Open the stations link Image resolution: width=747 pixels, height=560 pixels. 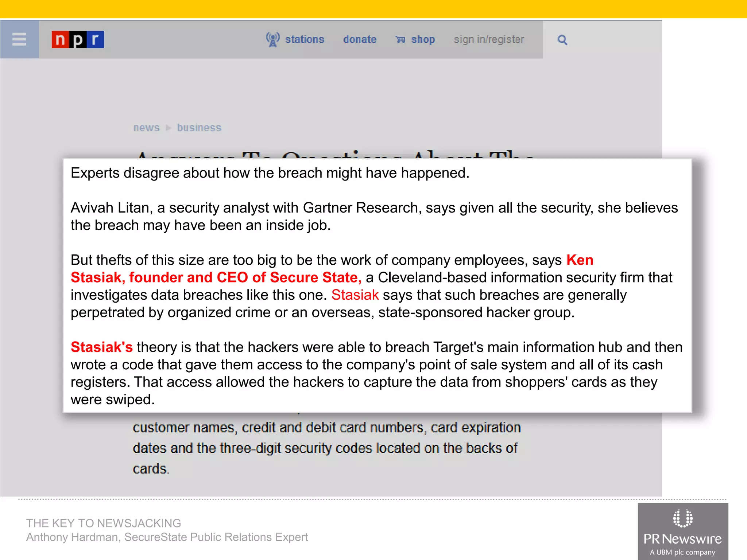[x=304, y=39]
